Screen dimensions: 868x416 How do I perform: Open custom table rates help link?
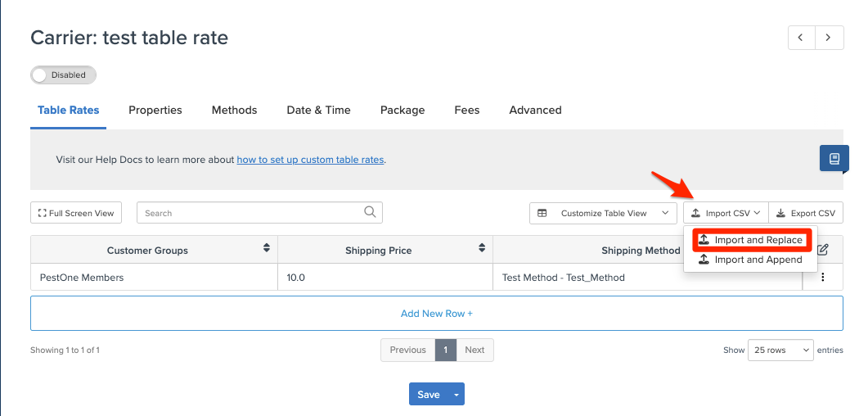point(310,160)
